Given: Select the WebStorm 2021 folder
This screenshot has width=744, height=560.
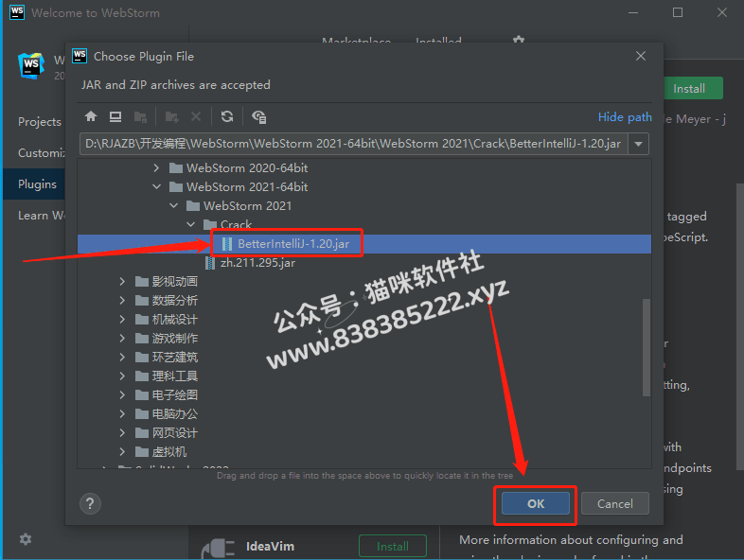Looking at the screenshot, I should pos(239,206).
